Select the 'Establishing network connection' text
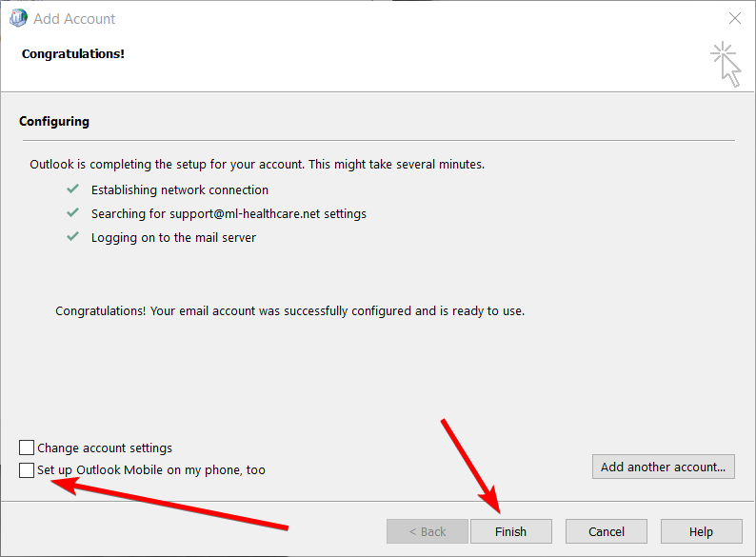756x557 pixels. [x=180, y=190]
